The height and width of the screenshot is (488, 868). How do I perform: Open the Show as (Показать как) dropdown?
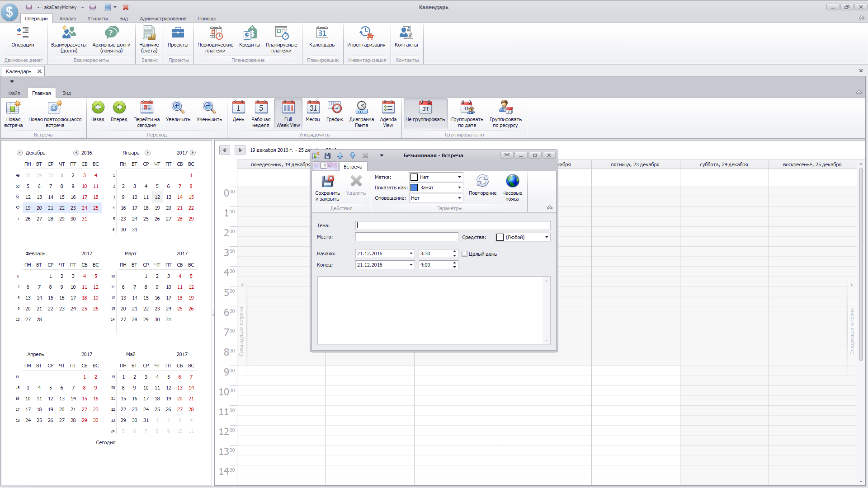pos(459,188)
